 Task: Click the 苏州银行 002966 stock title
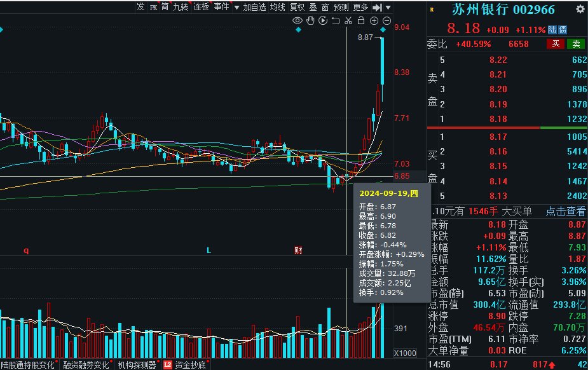pos(503,10)
